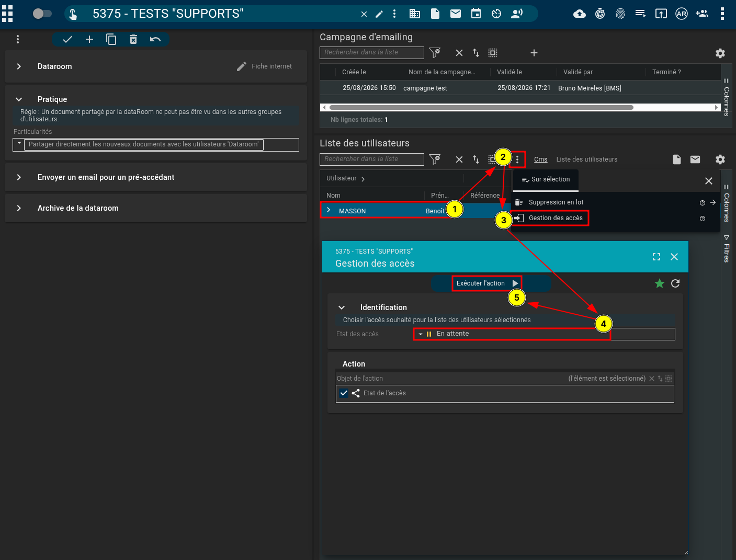Collapse the Pratique section
Screen dimensions: 736x560
pos(19,99)
